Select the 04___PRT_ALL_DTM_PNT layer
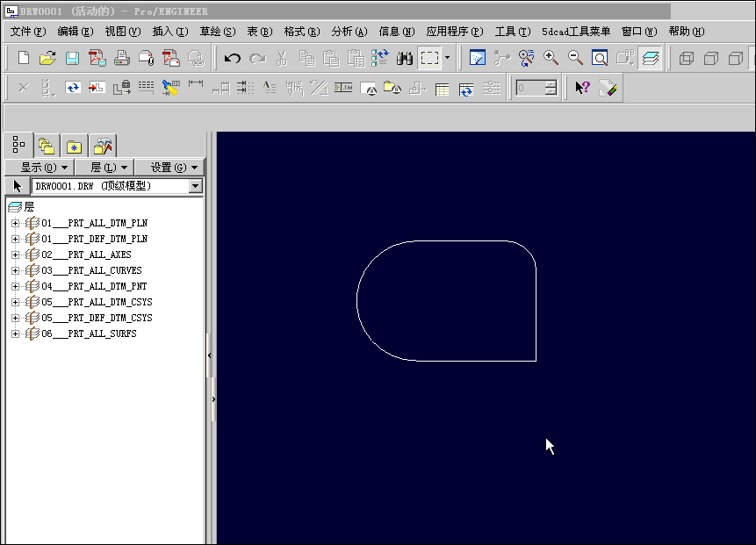The image size is (756, 545). coord(94,286)
